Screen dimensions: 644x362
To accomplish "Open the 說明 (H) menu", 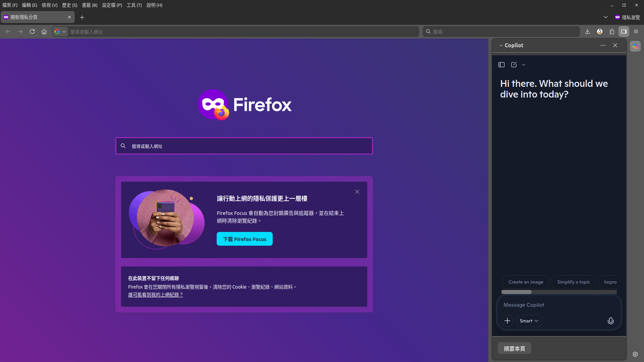I will click(154, 5).
